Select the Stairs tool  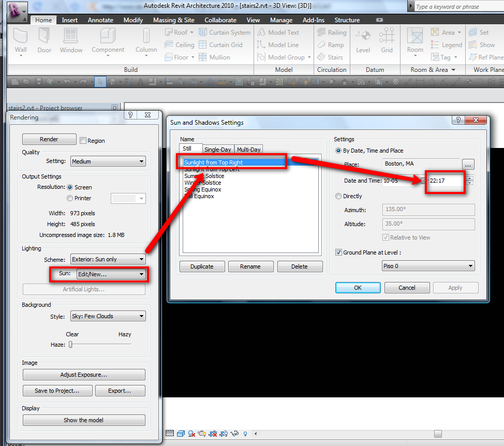(x=330, y=57)
